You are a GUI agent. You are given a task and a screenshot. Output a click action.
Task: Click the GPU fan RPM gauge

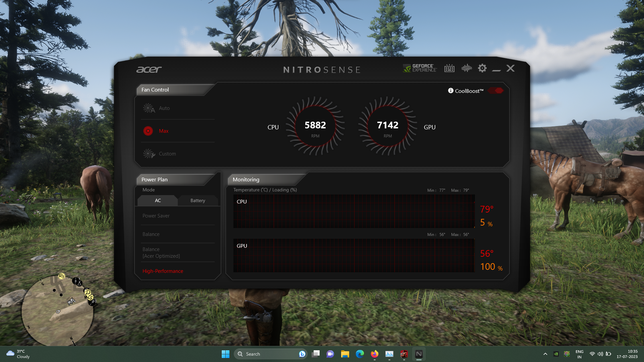click(x=388, y=126)
